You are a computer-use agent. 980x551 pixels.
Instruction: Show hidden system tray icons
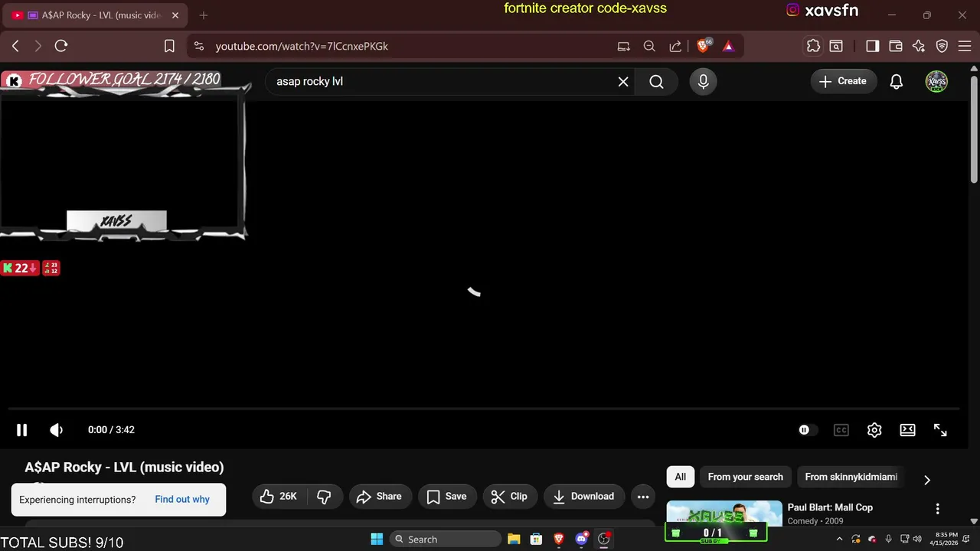tap(840, 539)
